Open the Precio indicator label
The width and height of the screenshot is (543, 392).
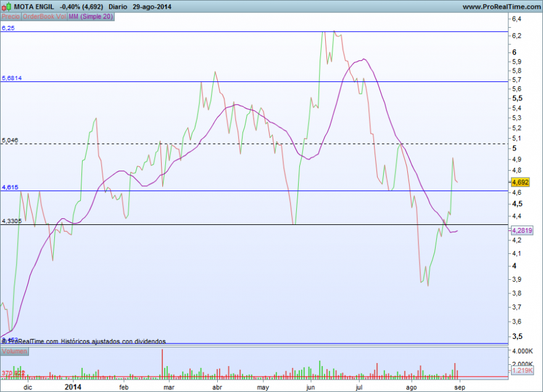(10, 17)
